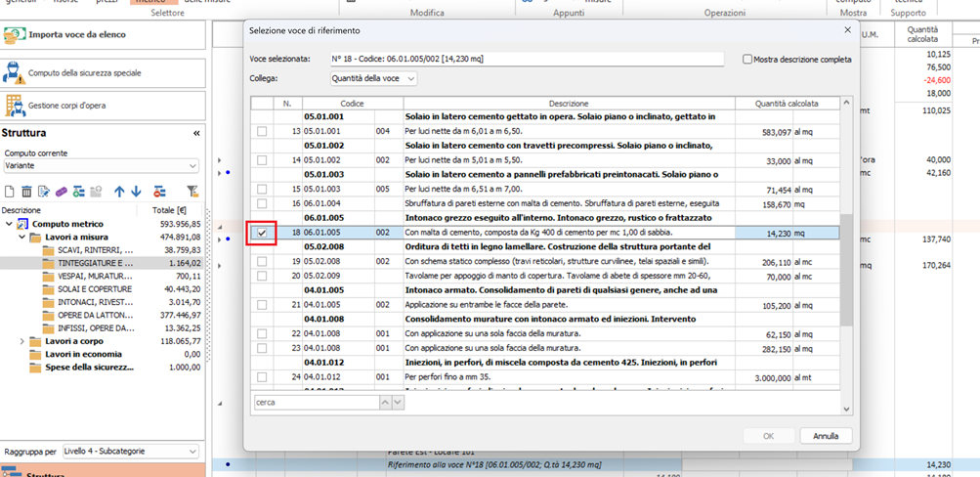Click folder icon beside SCAVI, RINTERRI

pyautogui.click(x=48, y=250)
